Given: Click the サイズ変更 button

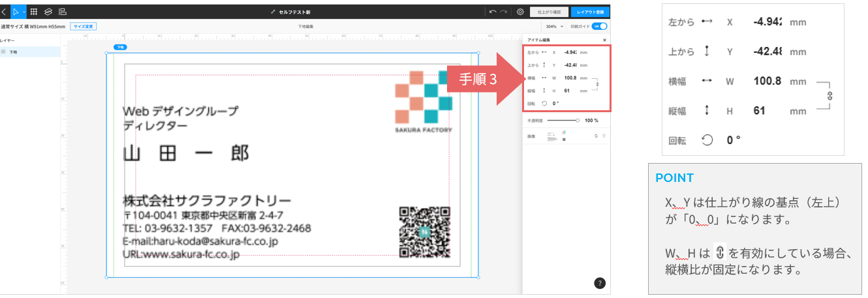Looking at the screenshot, I should tap(83, 27).
